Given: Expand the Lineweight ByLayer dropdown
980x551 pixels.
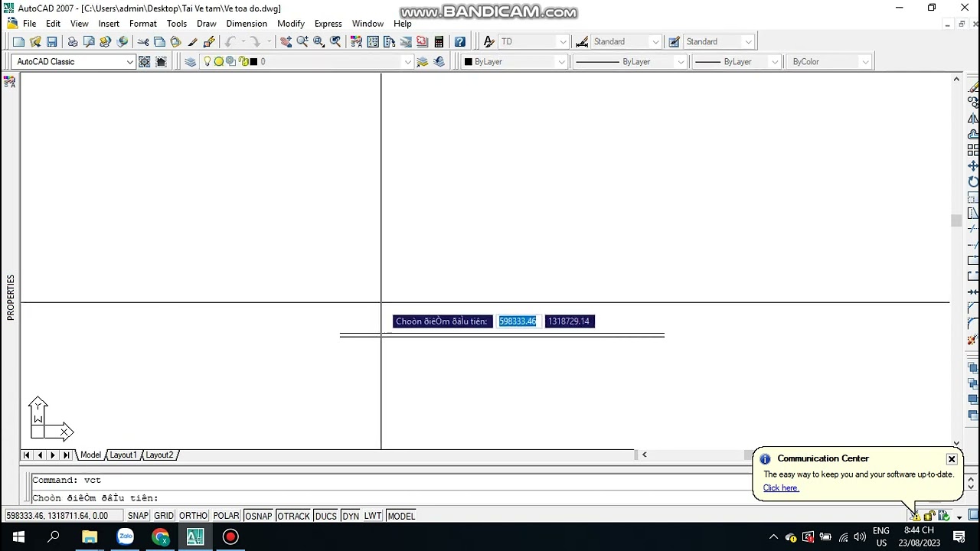Looking at the screenshot, I should 775,61.
